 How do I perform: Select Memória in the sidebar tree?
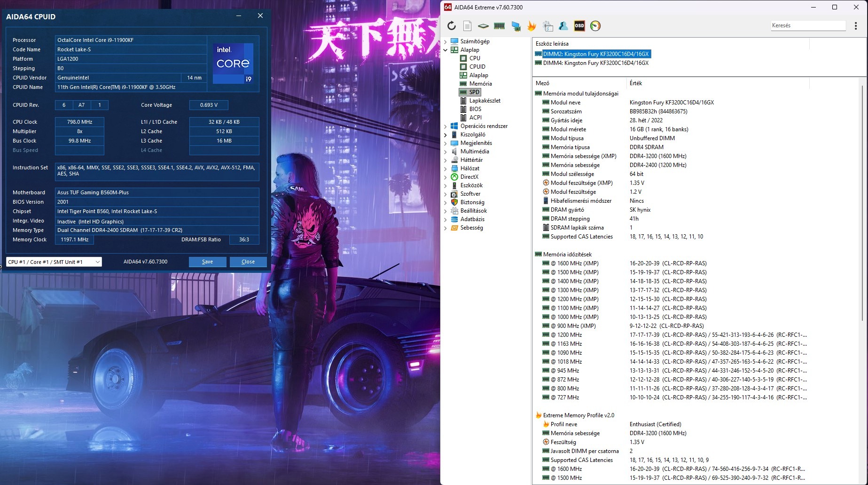(x=480, y=84)
